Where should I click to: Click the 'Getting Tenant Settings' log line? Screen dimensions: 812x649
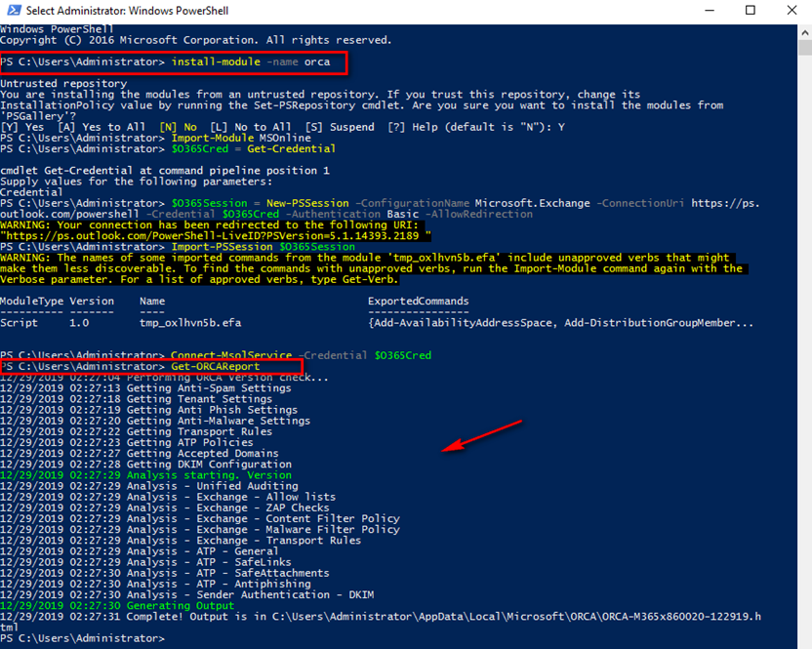pyautogui.click(x=137, y=399)
